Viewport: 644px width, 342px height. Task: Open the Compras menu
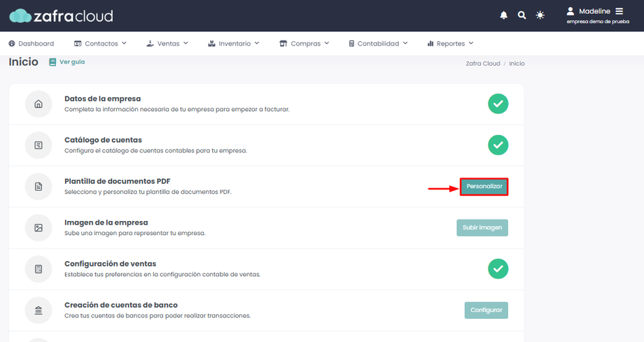(304, 43)
